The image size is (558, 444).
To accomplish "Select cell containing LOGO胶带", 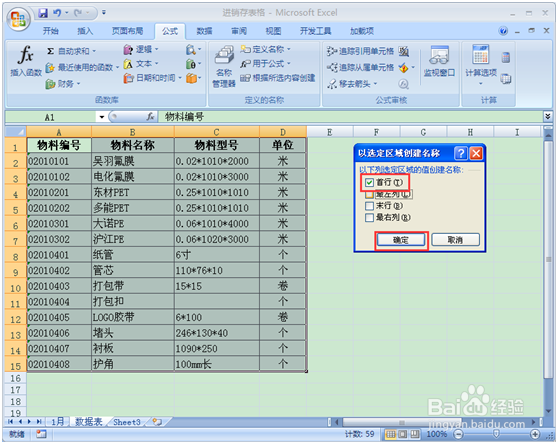I will click(x=133, y=317).
